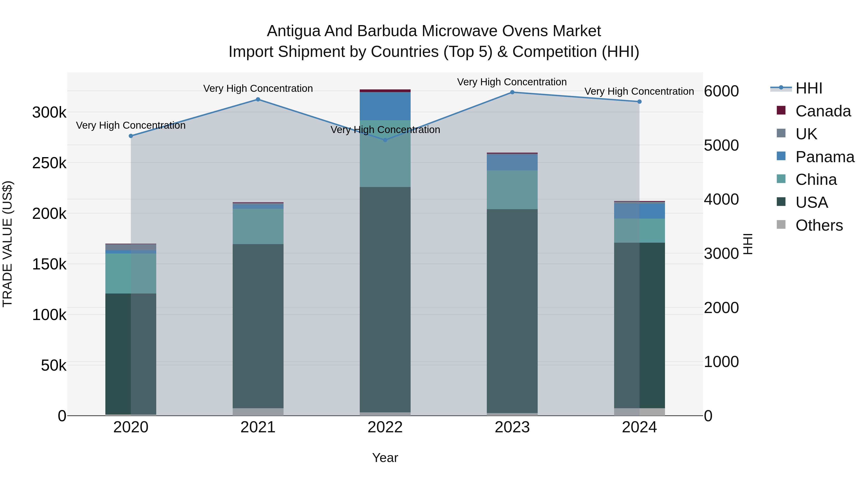Click the HHI data point for 2022
This screenshot has width=868, height=488.
coord(386,140)
